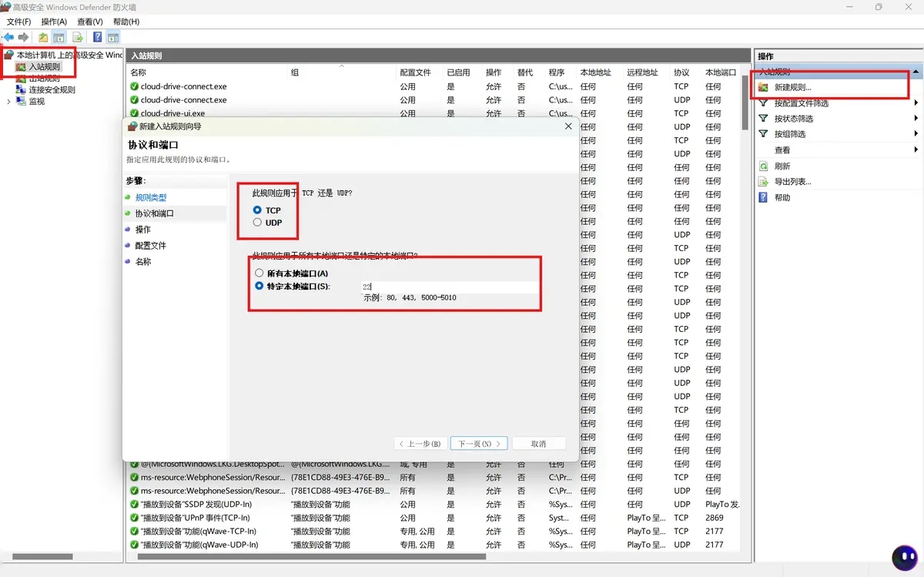This screenshot has width=924, height=577.
Task: Click the 出站规则 icon in the tree
Action: pos(20,79)
